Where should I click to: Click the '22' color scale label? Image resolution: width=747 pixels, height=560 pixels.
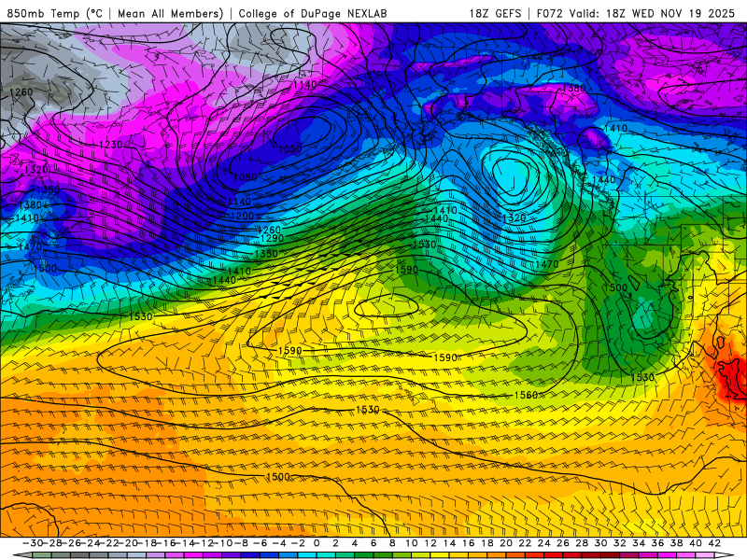point(525,543)
